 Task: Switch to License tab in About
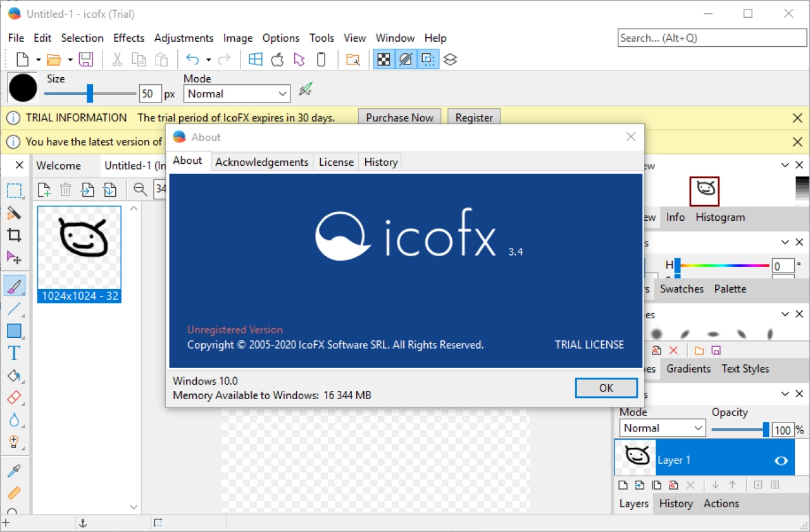(x=336, y=162)
